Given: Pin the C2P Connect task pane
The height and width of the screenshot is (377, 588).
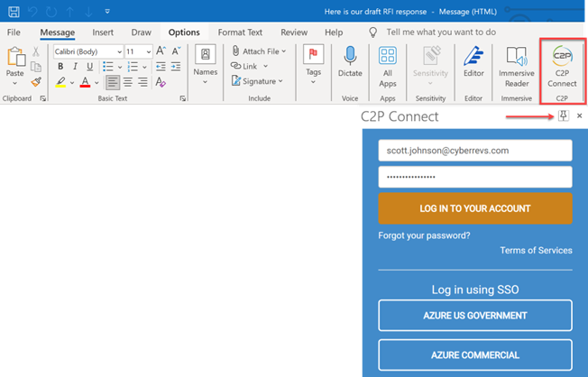Looking at the screenshot, I should point(564,115).
